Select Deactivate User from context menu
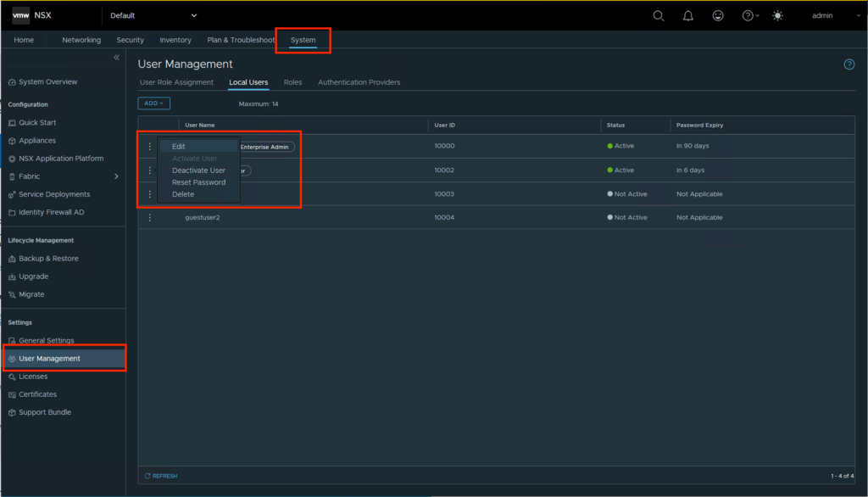The width and height of the screenshot is (868, 497). point(198,170)
